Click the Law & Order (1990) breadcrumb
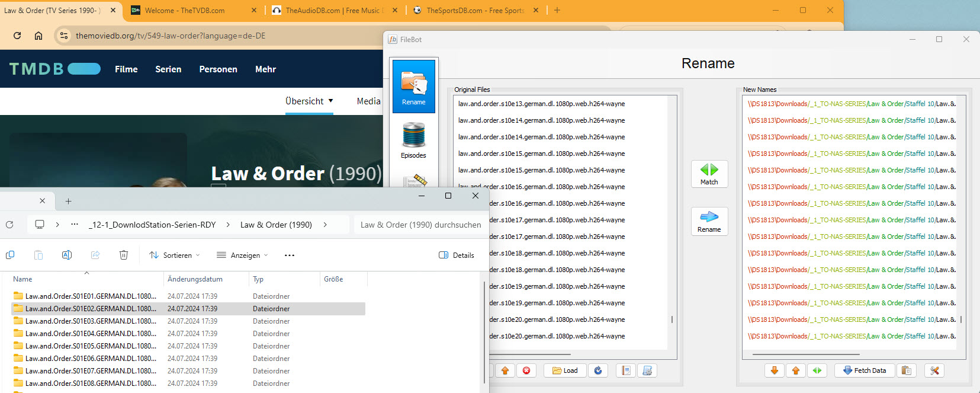The image size is (980, 393). [x=276, y=225]
